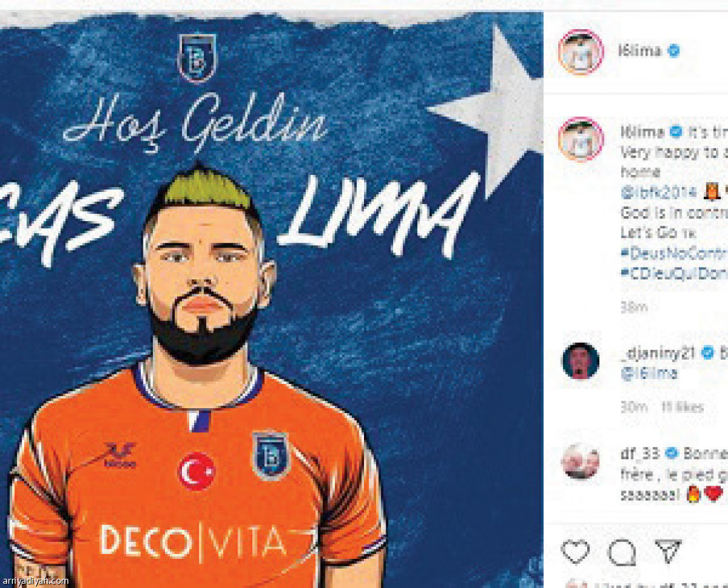Click the Başakşehir crest above Hoş Geldin
This screenshot has height=588, width=728.
tap(197, 57)
